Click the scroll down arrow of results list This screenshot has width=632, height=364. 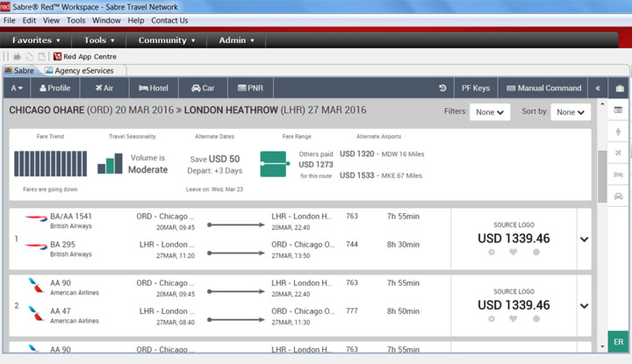pos(602,346)
